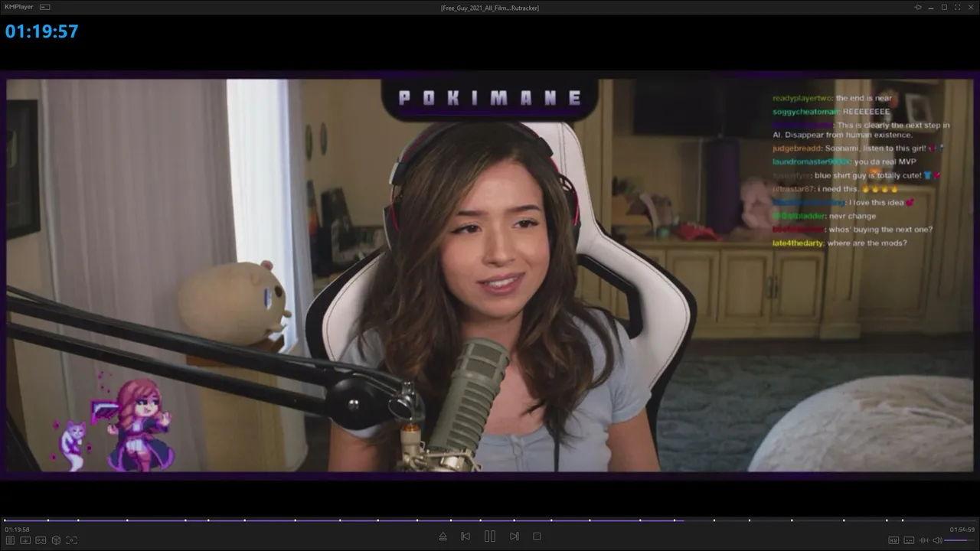The width and height of the screenshot is (980, 551).
Task: Open the audio waveform settings icon
Action: (x=924, y=540)
